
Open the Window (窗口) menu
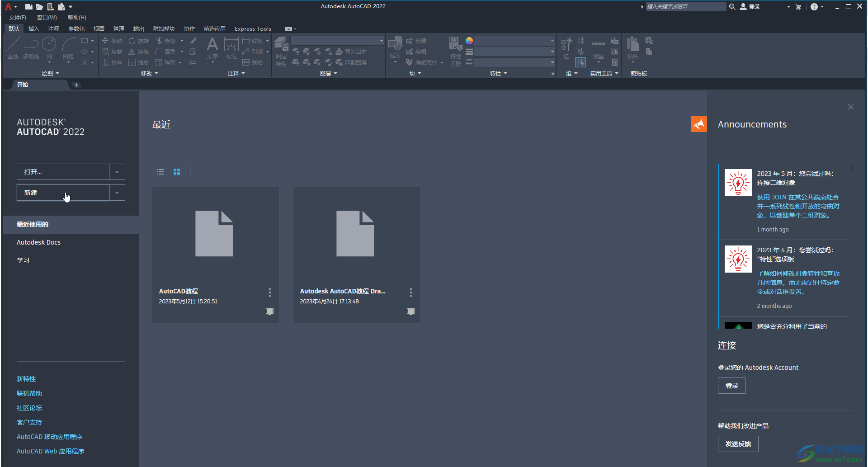coord(47,17)
